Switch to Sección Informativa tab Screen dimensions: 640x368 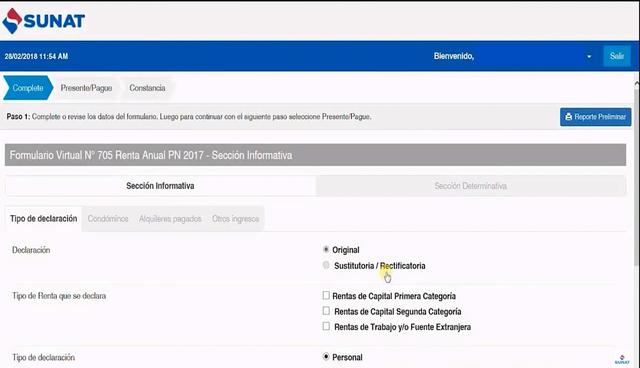click(160, 186)
